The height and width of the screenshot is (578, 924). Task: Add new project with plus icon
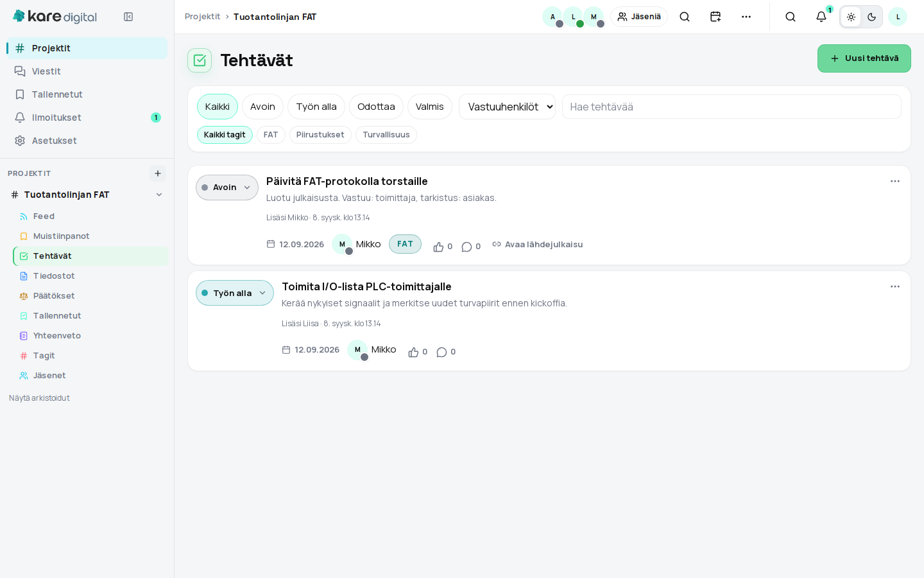coord(158,173)
